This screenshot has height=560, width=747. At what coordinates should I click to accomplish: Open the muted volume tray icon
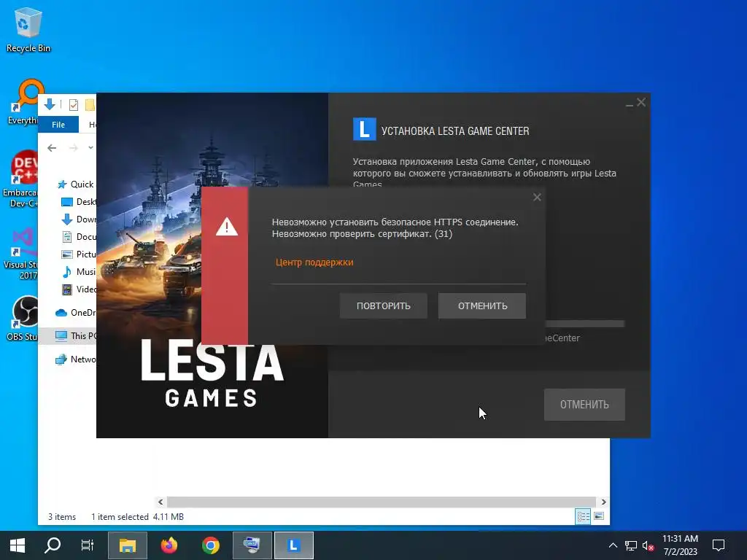[649, 545]
